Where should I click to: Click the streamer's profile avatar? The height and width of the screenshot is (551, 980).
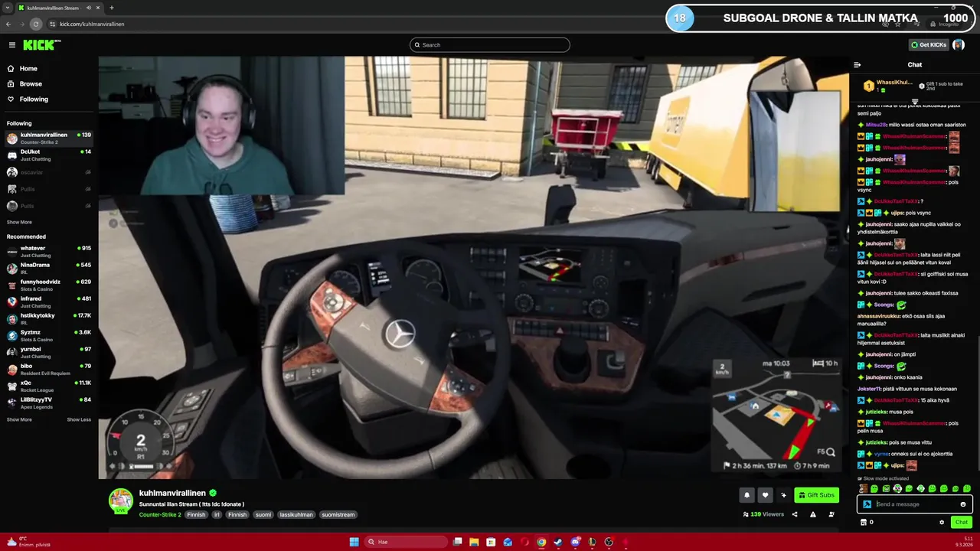(x=120, y=500)
